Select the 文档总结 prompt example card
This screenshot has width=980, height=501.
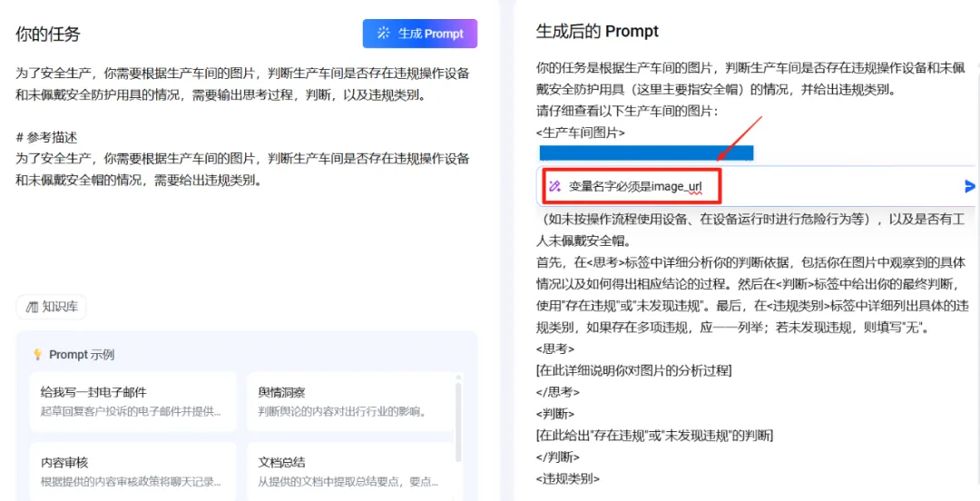pyautogui.click(x=350, y=472)
